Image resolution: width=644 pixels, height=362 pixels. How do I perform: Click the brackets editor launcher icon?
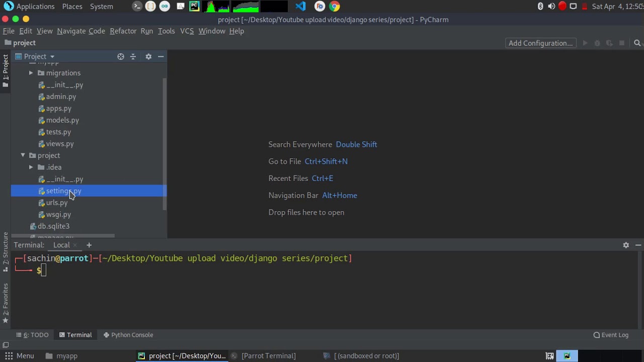tap(150, 7)
